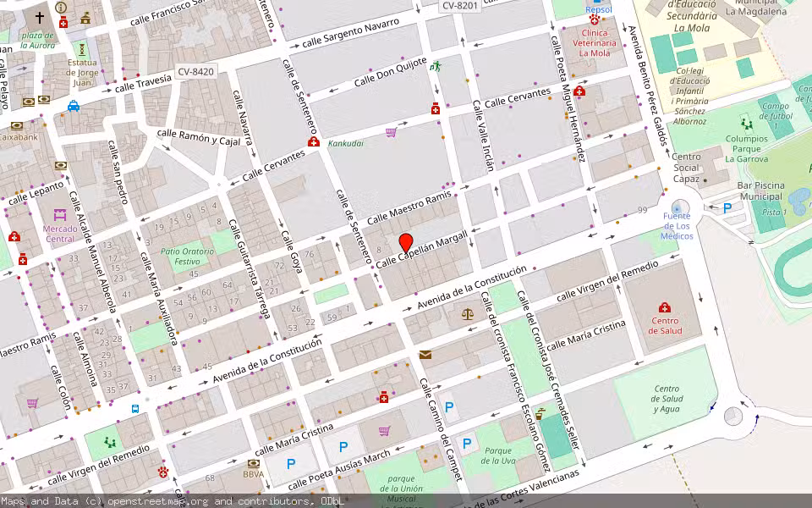Image resolution: width=812 pixels, height=508 pixels.
Task: Select the parking icon beside Calle Camino del Campet
Action: tap(449, 407)
